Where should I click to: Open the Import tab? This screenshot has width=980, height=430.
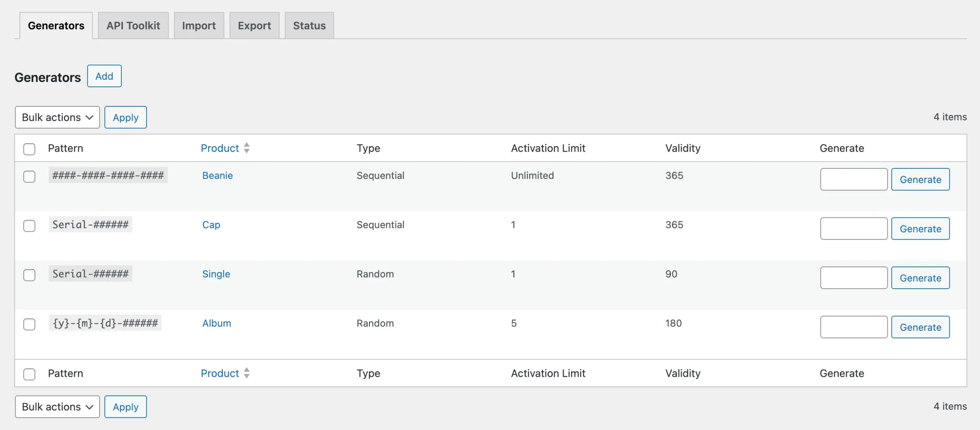pos(199,26)
